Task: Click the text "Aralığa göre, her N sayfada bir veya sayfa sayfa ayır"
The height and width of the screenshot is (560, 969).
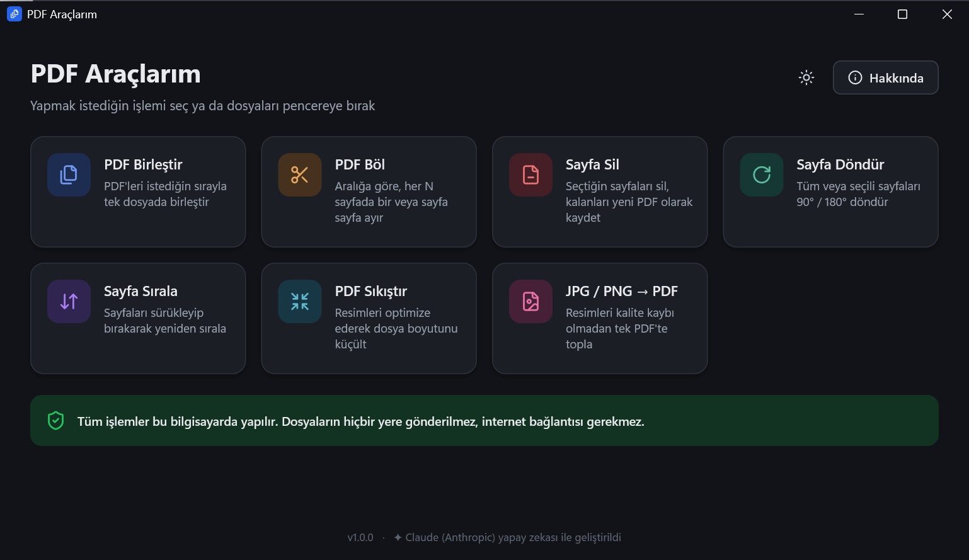Action: [x=391, y=202]
